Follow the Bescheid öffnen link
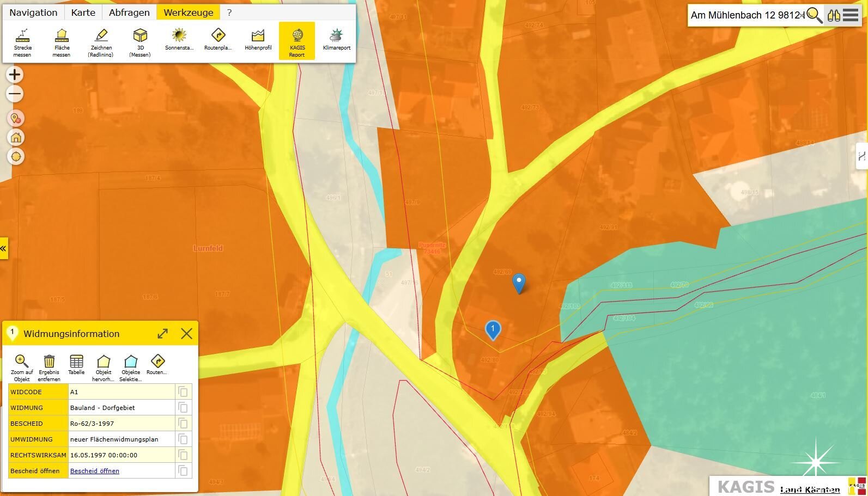The width and height of the screenshot is (868, 496). [x=95, y=471]
